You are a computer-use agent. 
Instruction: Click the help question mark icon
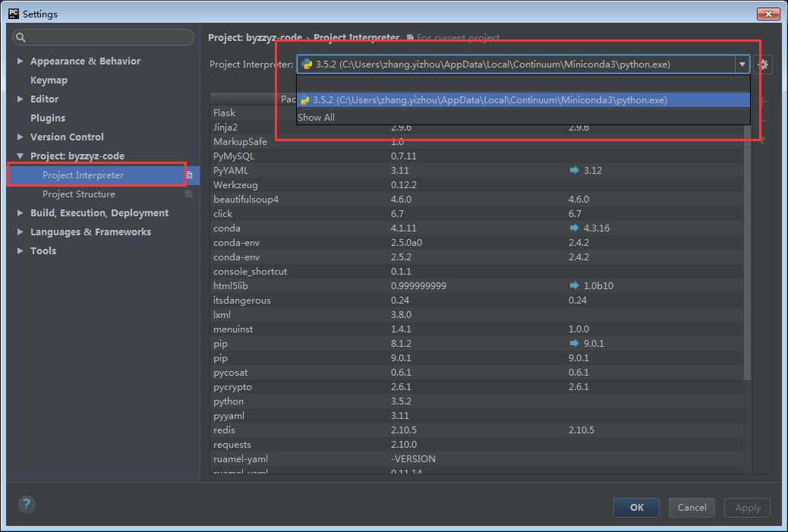27,504
